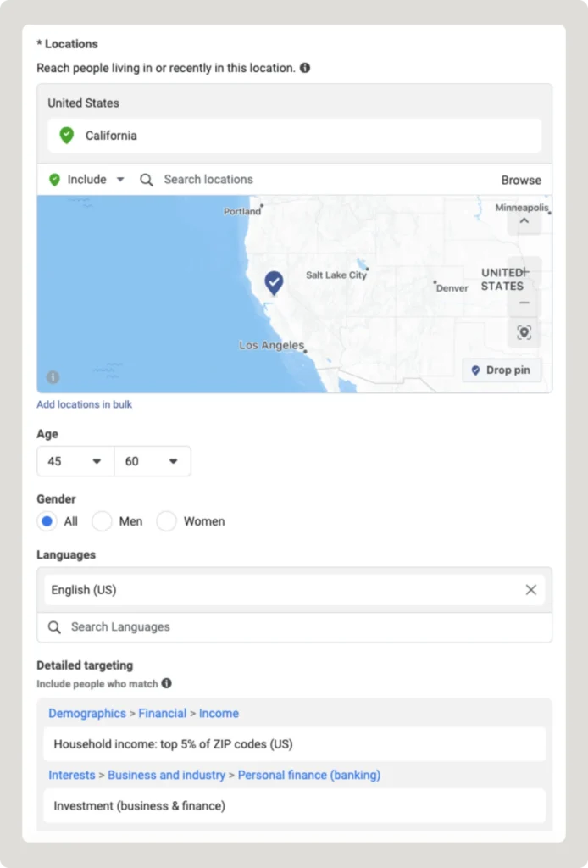588x868 pixels.
Task: Remove English (US) from Languages
Action: pyautogui.click(x=531, y=589)
